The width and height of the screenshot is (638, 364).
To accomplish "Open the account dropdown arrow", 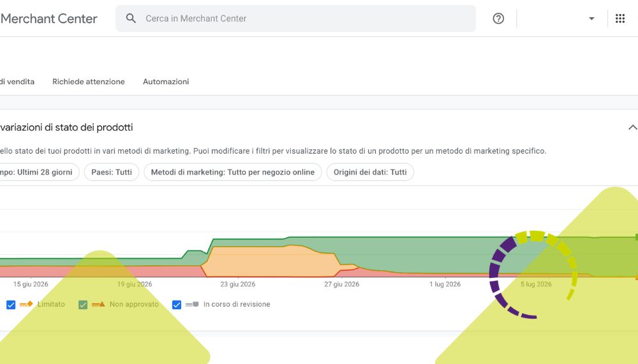I will pyautogui.click(x=591, y=18).
